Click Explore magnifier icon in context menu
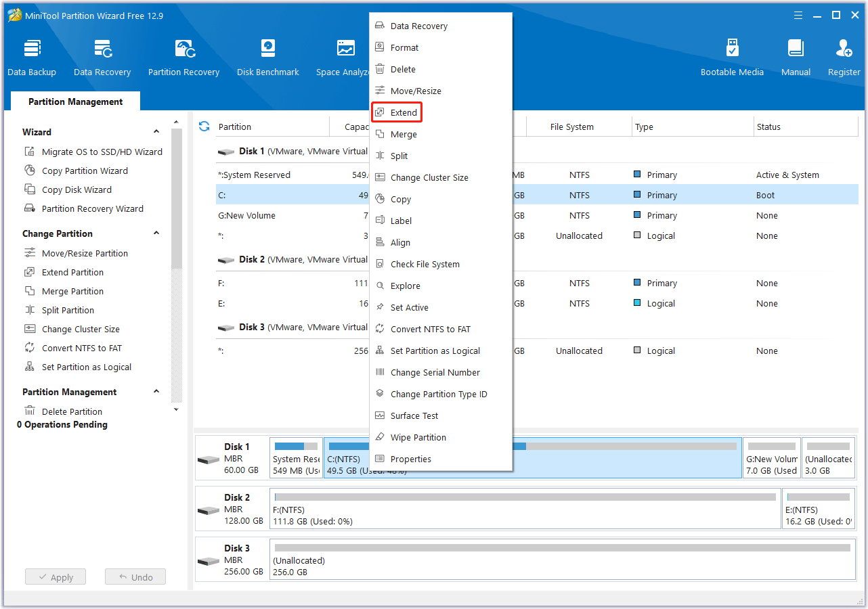 pos(380,286)
